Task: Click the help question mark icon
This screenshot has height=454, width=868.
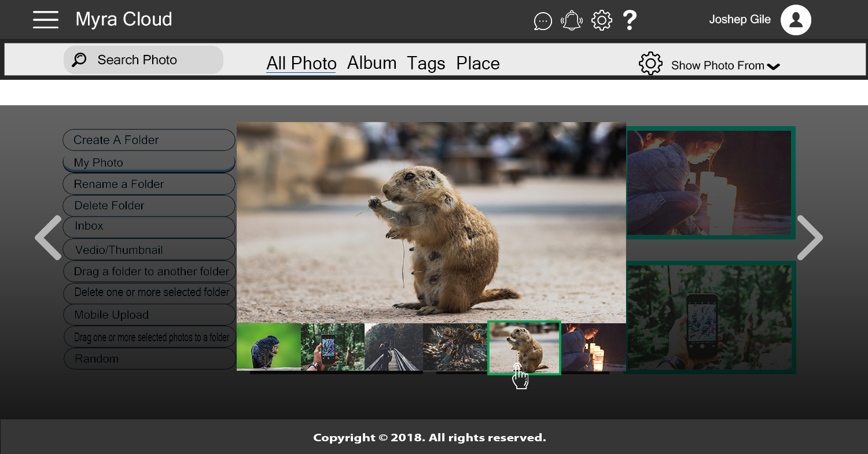Action: pos(630,21)
